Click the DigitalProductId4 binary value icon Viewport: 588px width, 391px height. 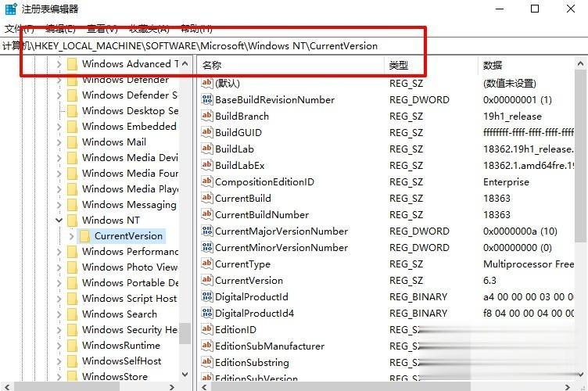[207, 313]
